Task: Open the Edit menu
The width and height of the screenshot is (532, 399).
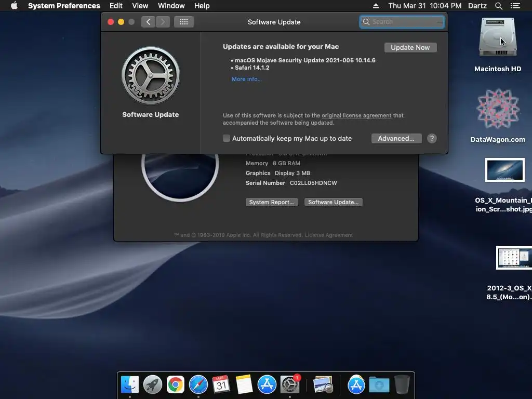Action: 116,6
